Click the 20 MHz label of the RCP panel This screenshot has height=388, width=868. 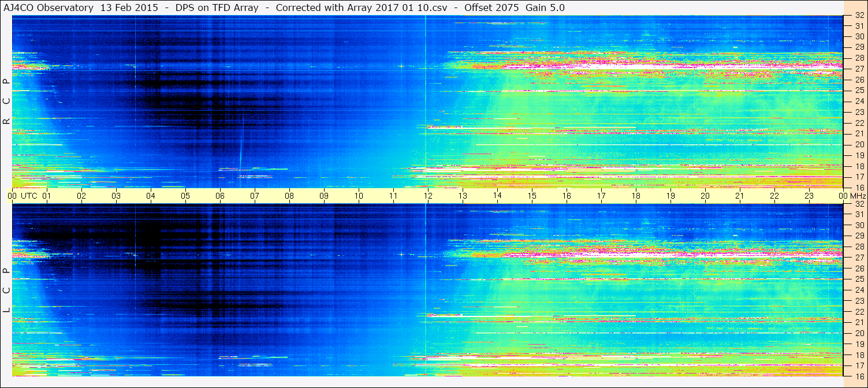(859, 144)
